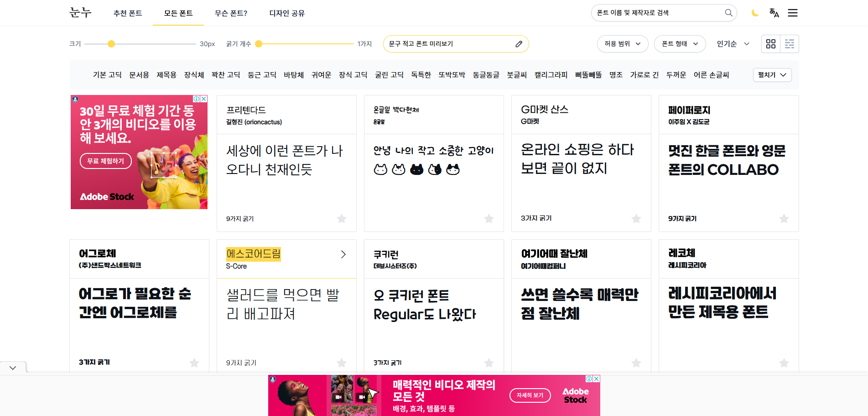Click the 온글잎 박다현체 preview text
868x416 pixels.
433,160
